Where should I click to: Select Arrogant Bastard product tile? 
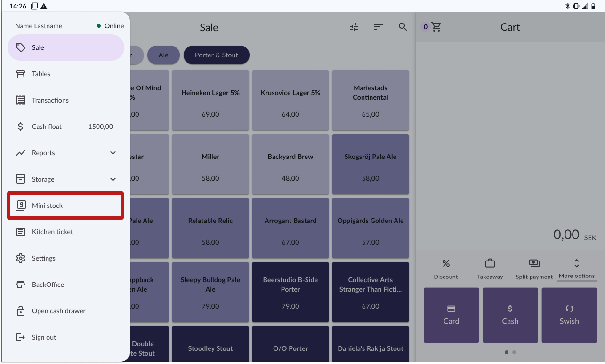coord(290,229)
